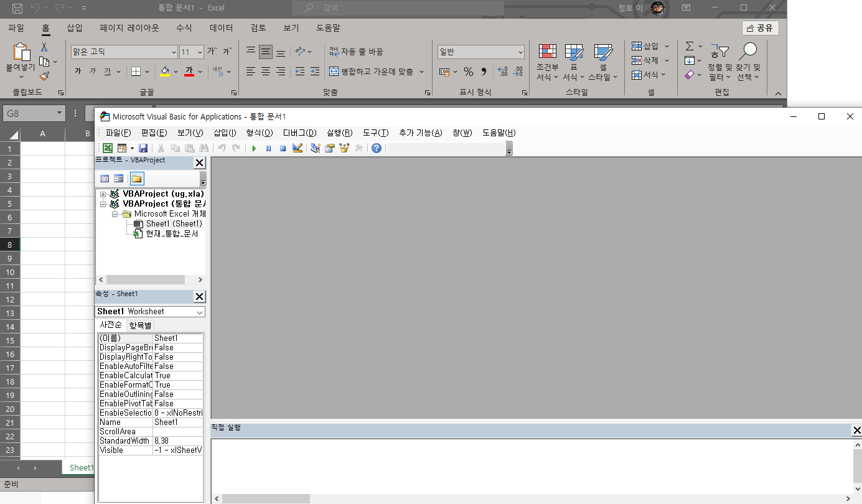Expand VBAProject (ug.xla) tree node

click(x=103, y=194)
